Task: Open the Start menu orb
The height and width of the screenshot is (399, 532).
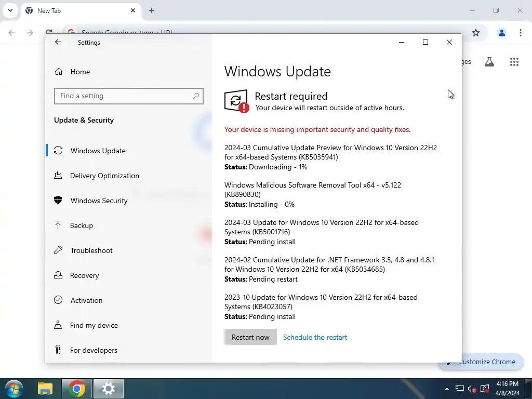Action: (14, 389)
